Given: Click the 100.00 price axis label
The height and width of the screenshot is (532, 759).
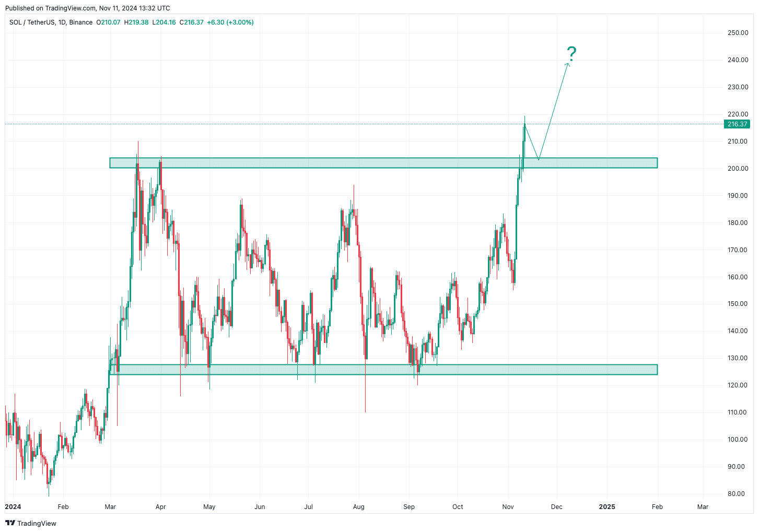Looking at the screenshot, I should (x=738, y=440).
